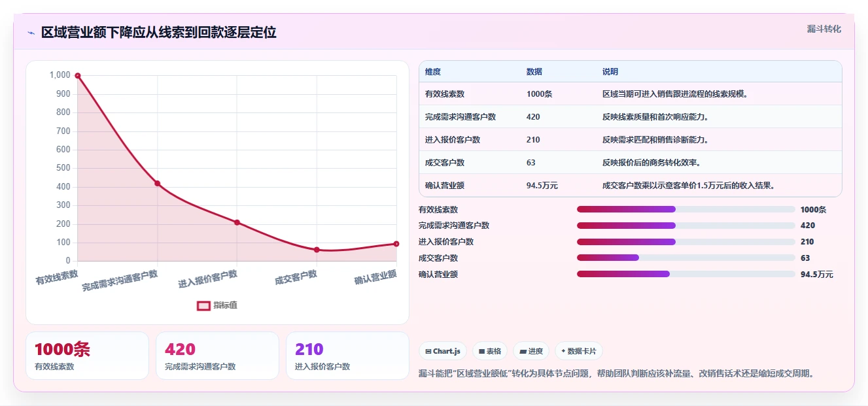Click the x-axis label 有效线索数 in the chart
This screenshot has height=406, width=868.
pos(56,277)
